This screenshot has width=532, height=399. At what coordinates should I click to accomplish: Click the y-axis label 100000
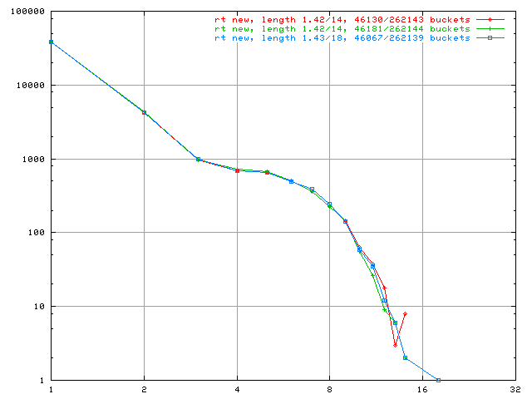pos(27,12)
